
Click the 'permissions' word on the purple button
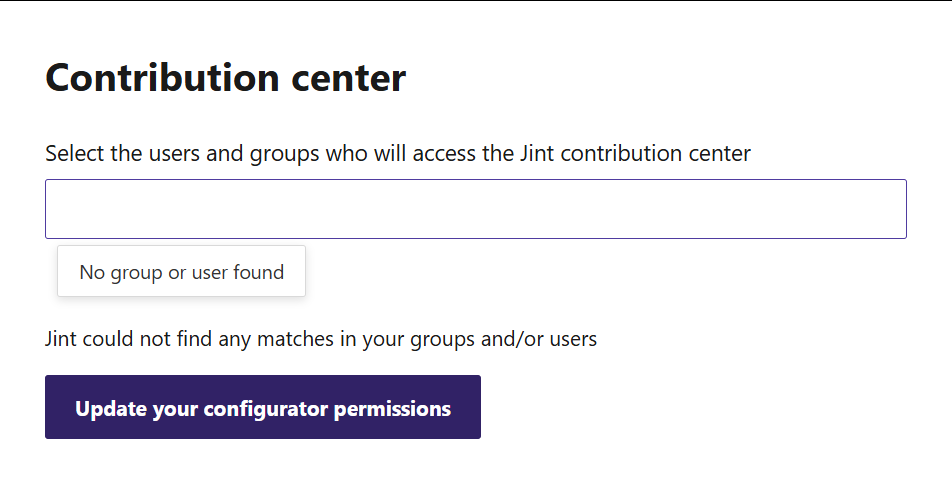point(392,409)
